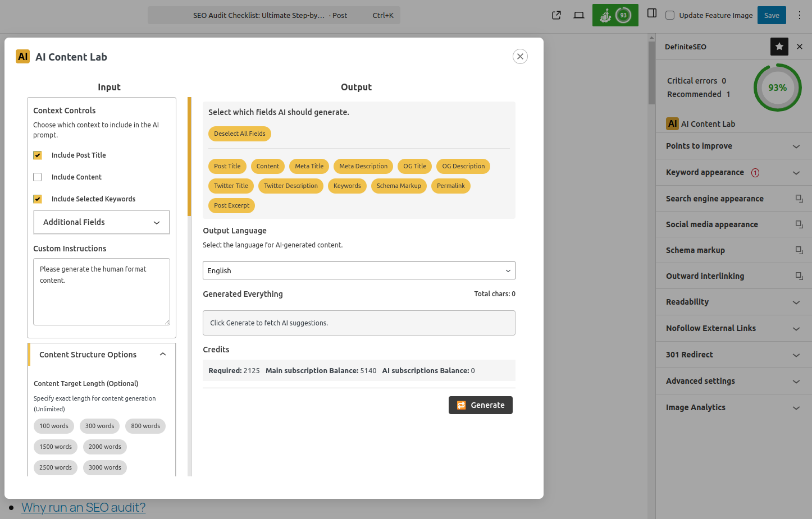The height and width of the screenshot is (519, 812).
Task: Expand the Additional Fields dropdown
Action: (x=102, y=222)
